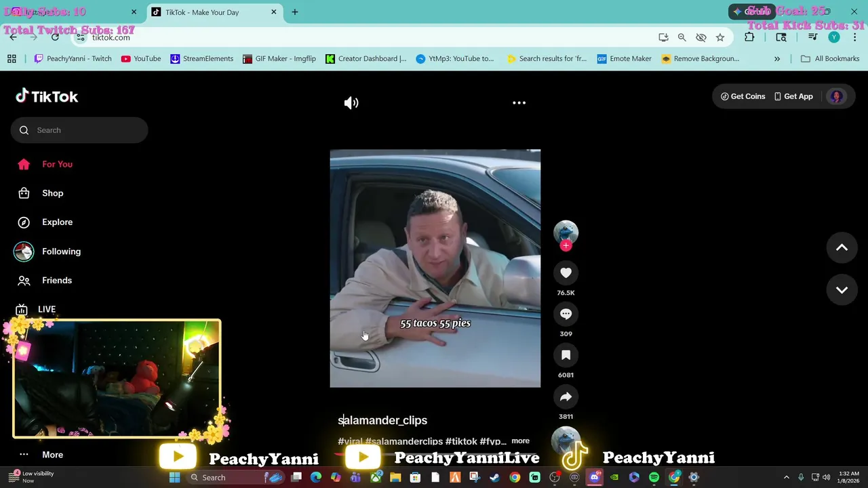Open StreamElements bookmark
The width and height of the screenshot is (868, 488).
point(201,59)
